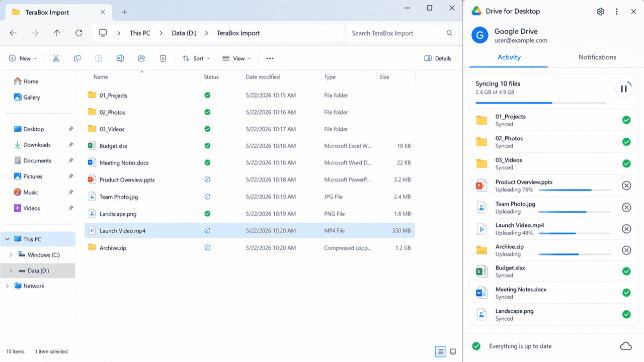Viewport: 644px width, 362px height.
Task: Click the Cut scissors icon
Action: point(56,58)
